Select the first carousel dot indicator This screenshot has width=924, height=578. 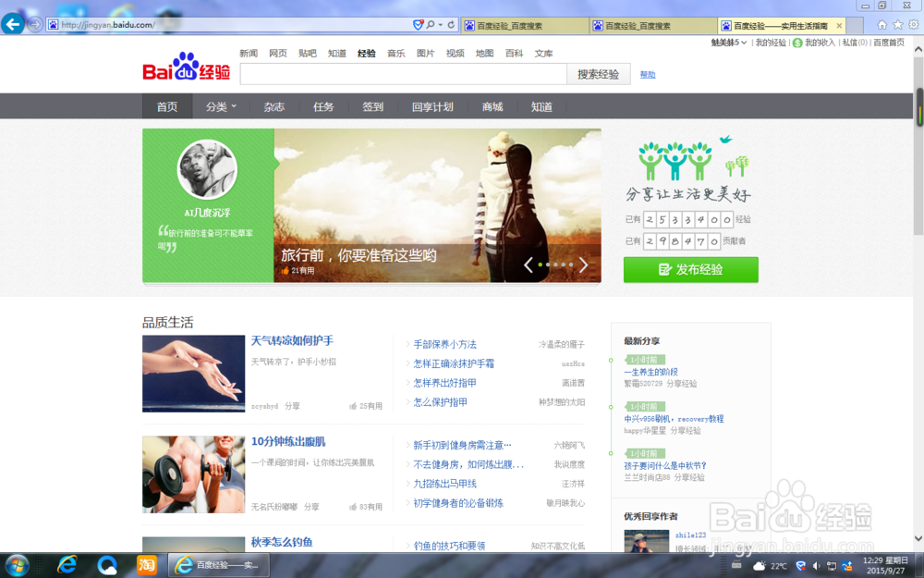pyautogui.click(x=541, y=264)
